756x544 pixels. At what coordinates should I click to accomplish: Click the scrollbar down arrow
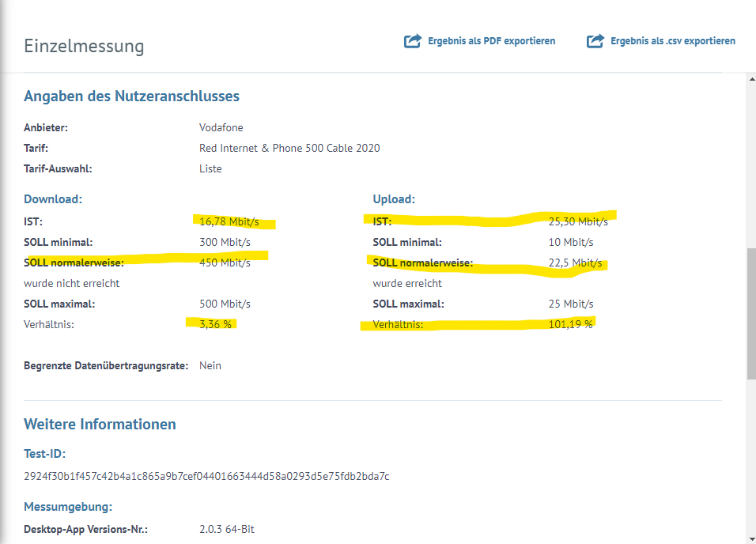752,538
